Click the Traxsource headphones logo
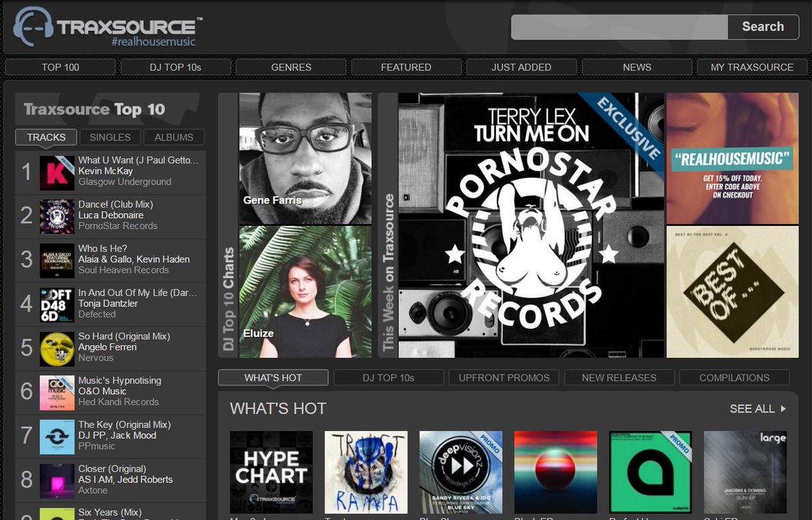This screenshot has height=520, width=812. [33, 27]
